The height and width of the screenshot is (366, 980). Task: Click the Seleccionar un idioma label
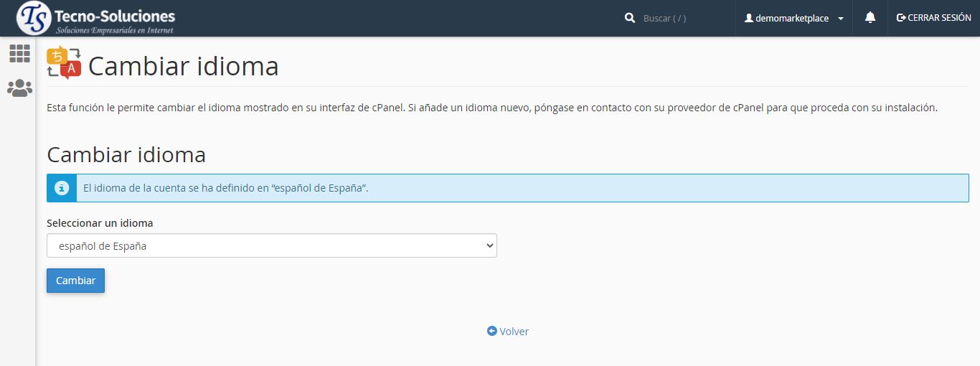[x=100, y=223]
